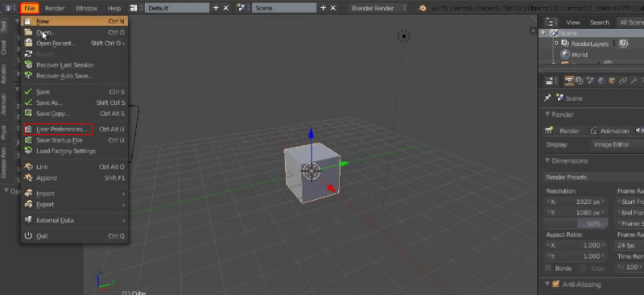Click the World globe icon in outliner
Viewport: 644px width, 295px height.
coord(565,54)
